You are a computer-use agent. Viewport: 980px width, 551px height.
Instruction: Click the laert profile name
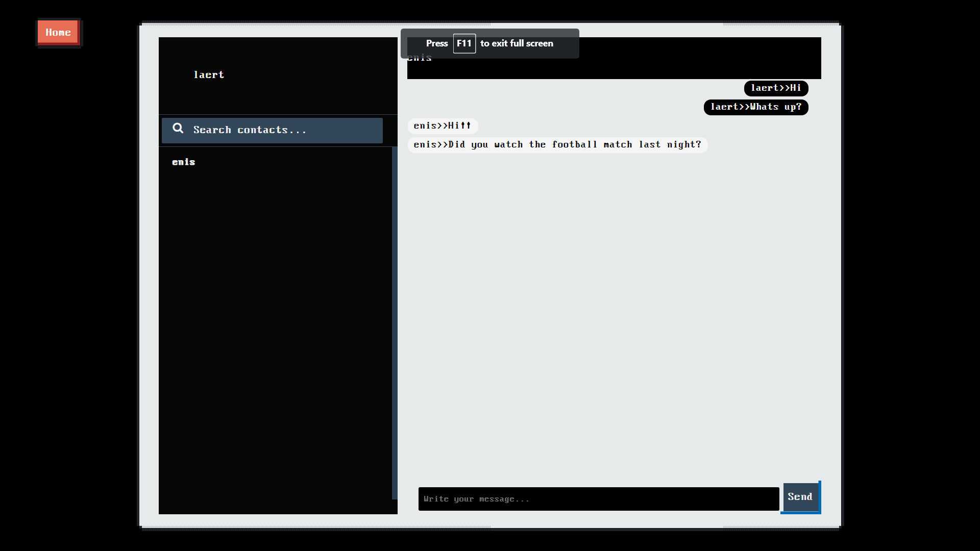pos(209,75)
